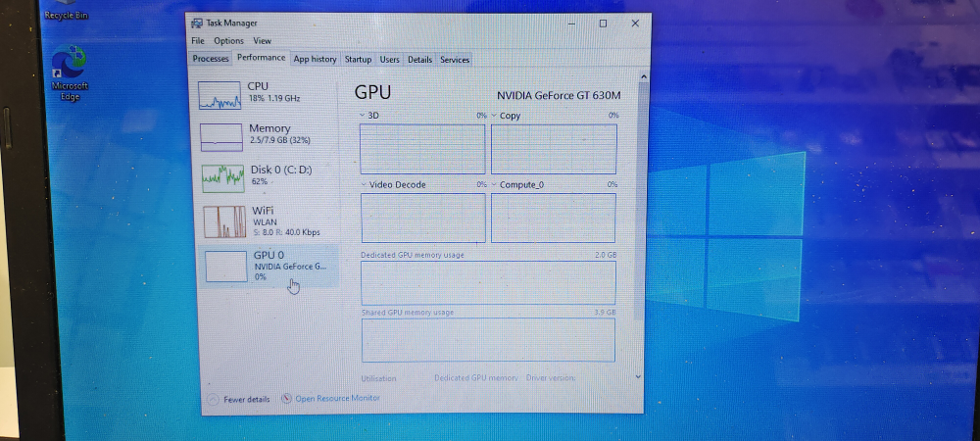Click the vertical scrollbar thumb
This screenshot has width=980, height=441.
pos(642,200)
